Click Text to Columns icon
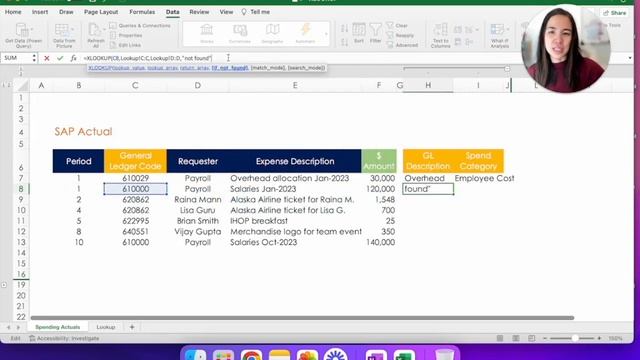 [x=440, y=30]
